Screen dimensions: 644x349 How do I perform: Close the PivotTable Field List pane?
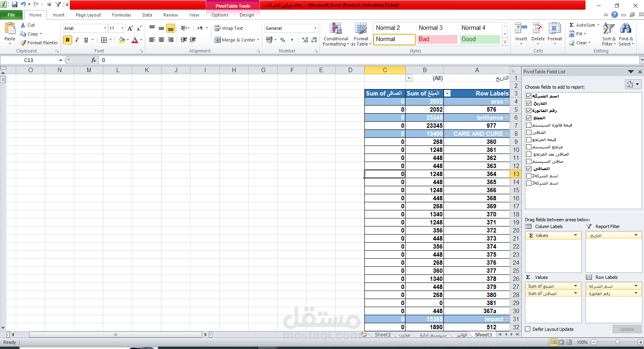(640, 72)
